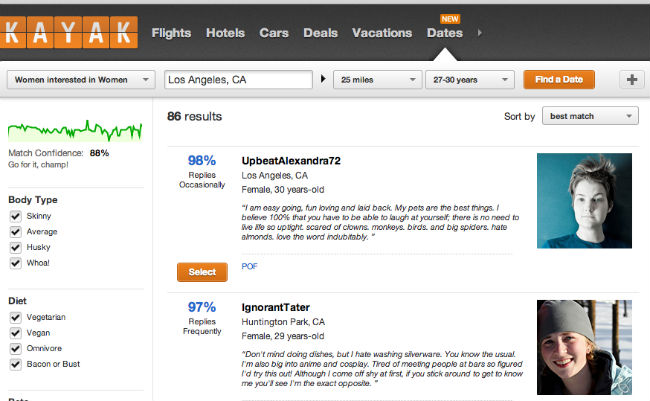Image resolution: width=650 pixels, height=401 pixels.
Task: Click the 'Go for it, champ!' text
Action: (x=38, y=165)
